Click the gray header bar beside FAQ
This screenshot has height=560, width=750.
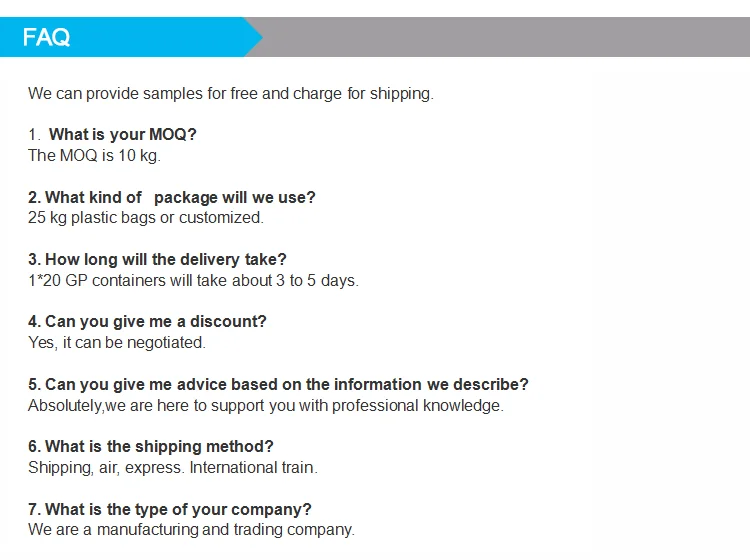point(500,37)
